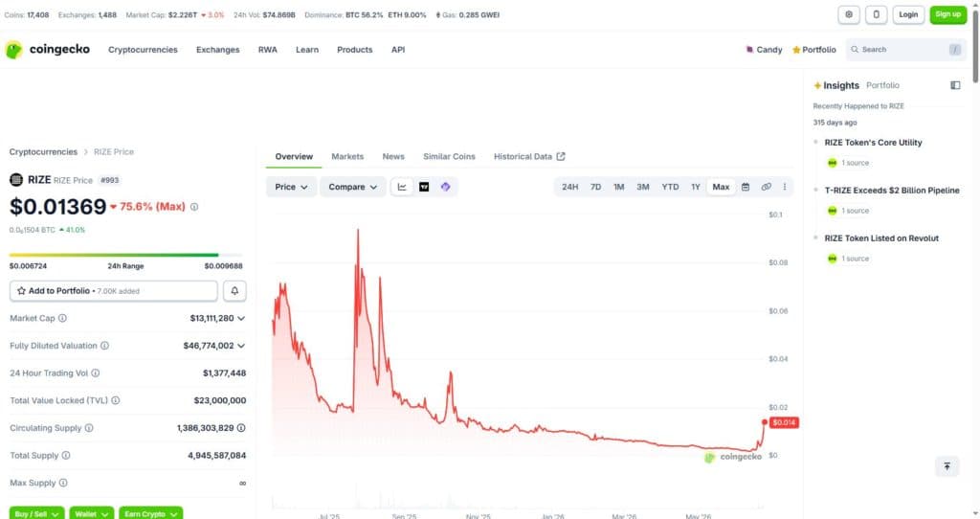Focus the Search input field
Image resolution: width=980 pixels, height=519 pixels.
tap(906, 50)
